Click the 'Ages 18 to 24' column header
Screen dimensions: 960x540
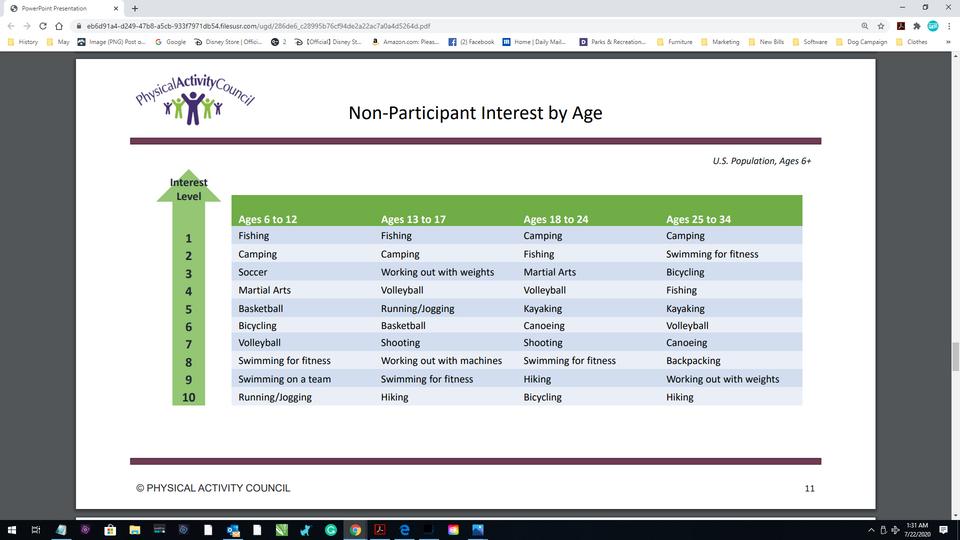pyautogui.click(x=556, y=219)
